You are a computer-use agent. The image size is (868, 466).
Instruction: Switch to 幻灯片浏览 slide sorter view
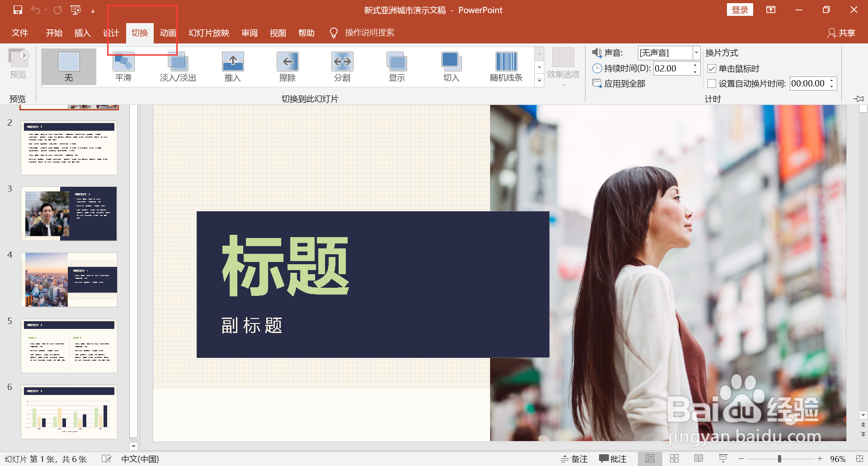[x=674, y=458]
